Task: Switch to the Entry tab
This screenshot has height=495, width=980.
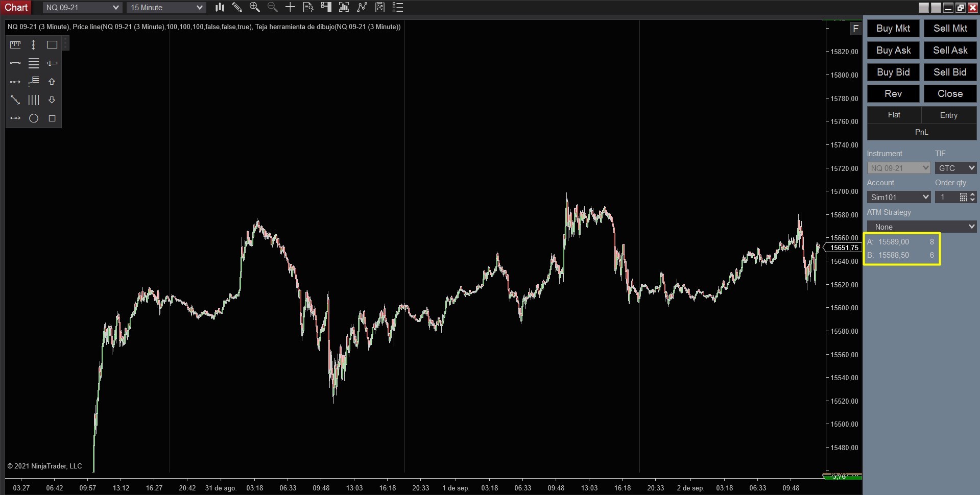Action: coord(948,115)
